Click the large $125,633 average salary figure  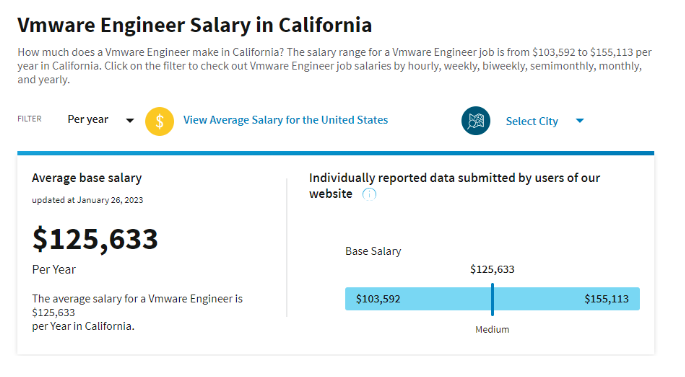(95, 239)
